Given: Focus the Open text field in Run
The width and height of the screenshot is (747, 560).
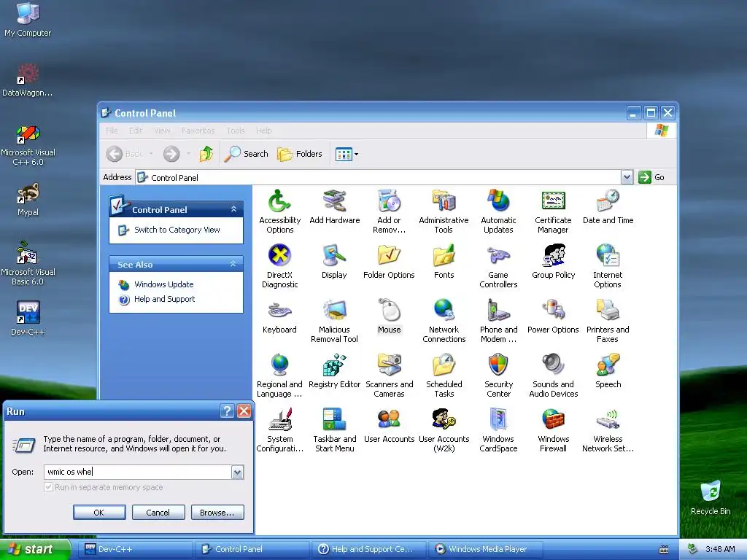Looking at the screenshot, I should 138,472.
